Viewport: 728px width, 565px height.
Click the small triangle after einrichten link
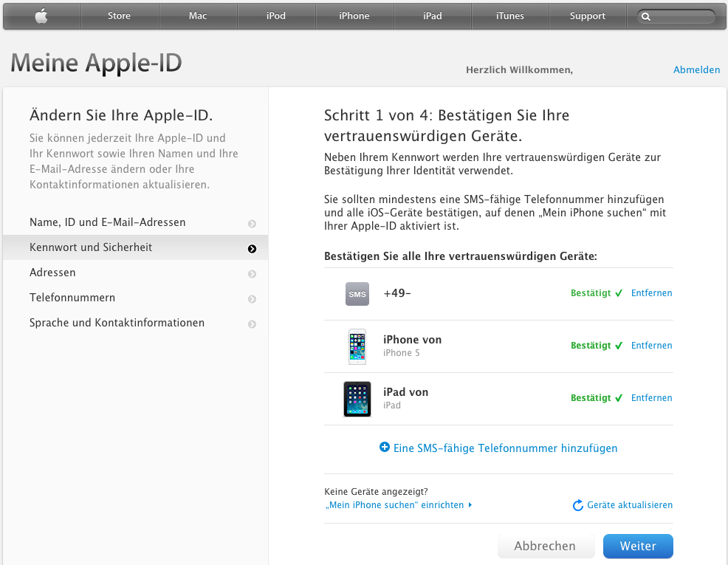click(470, 504)
